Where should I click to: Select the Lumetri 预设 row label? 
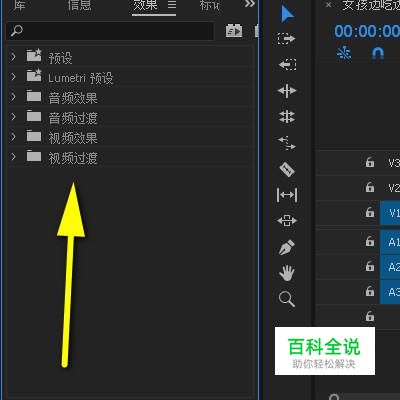point(81,78)
